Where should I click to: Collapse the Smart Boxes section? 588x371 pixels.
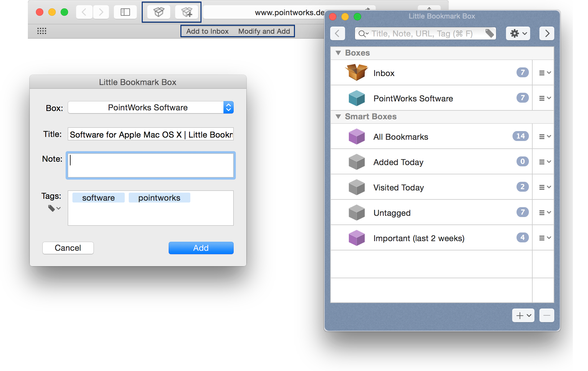coord(339,117)
